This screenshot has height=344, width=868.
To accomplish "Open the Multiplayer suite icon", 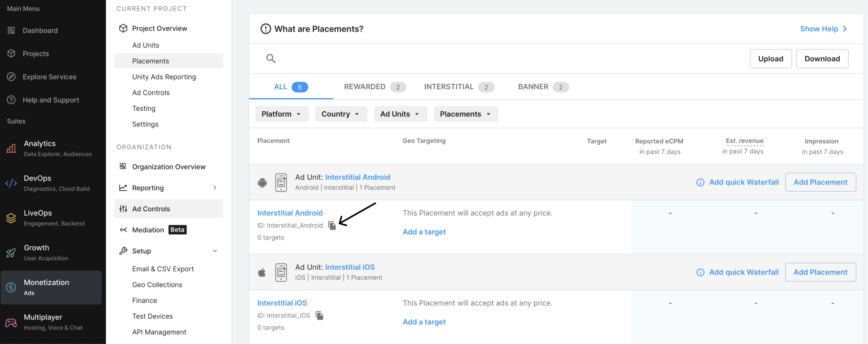I will coord(11,322).
